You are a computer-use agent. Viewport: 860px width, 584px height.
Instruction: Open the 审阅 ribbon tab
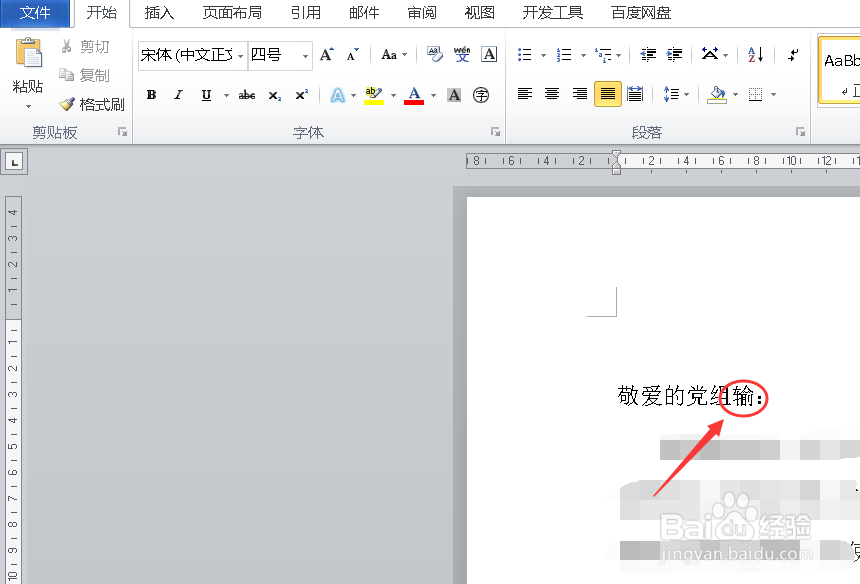tap(421, 13)
